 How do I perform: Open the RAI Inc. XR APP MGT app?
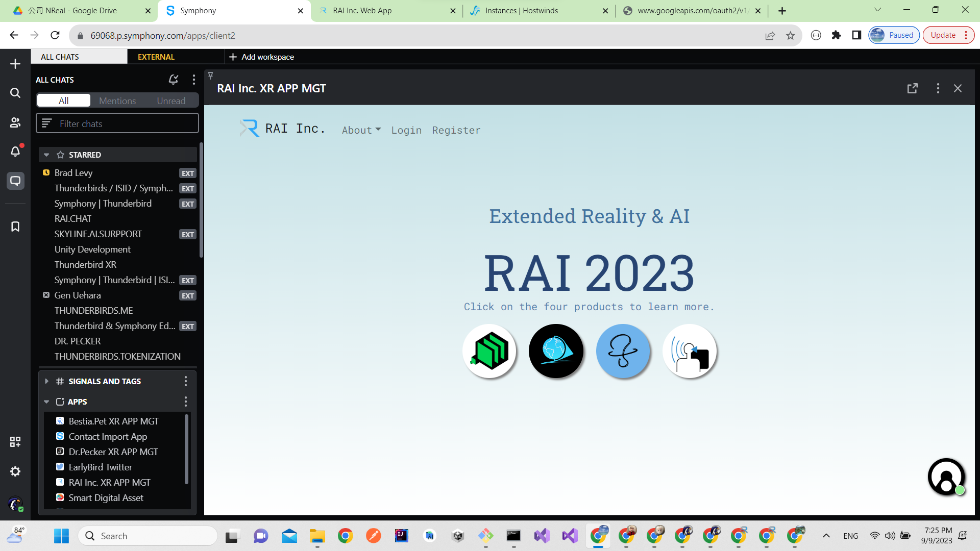(x=109, y=482)
